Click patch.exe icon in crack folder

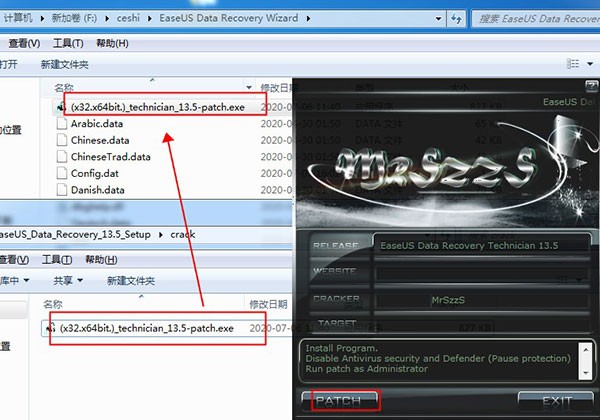pos(51,328)
